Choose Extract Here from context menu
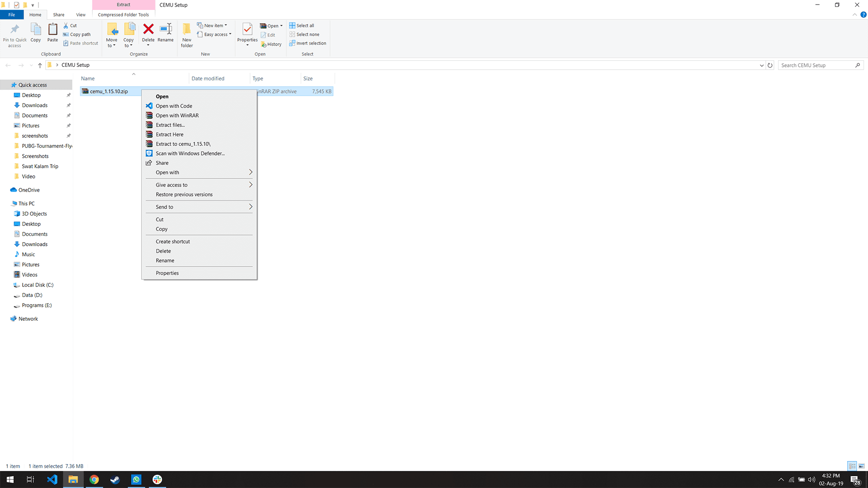868x488 pixels. tap(170, 134)
